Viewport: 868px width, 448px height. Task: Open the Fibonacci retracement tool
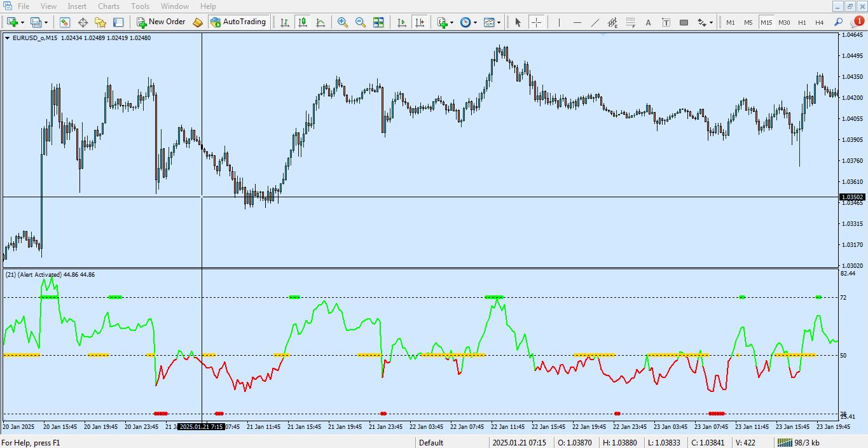(630, 22)
